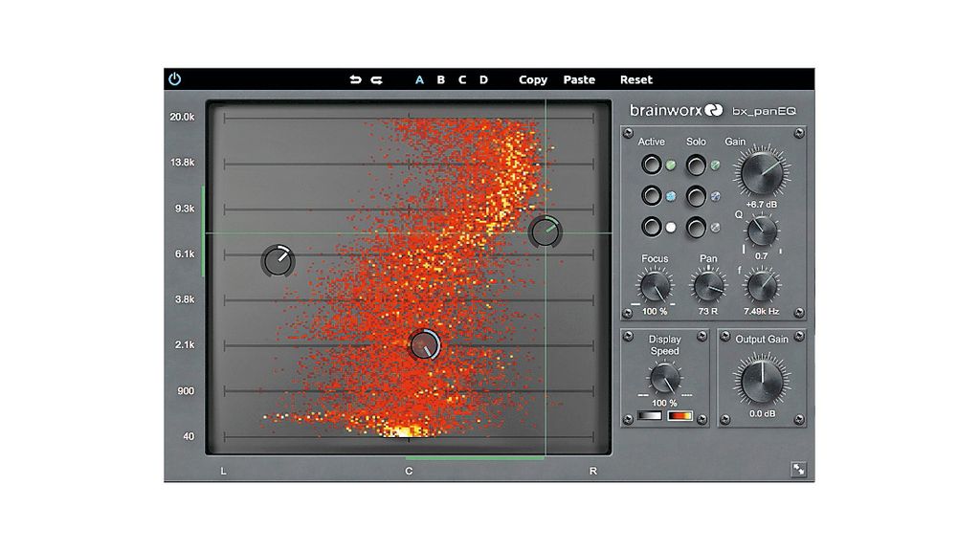Image resolution: width=980 pixels, height=551 pixels.
Task: Click the C pan axis label
Action: pos(409,471)
